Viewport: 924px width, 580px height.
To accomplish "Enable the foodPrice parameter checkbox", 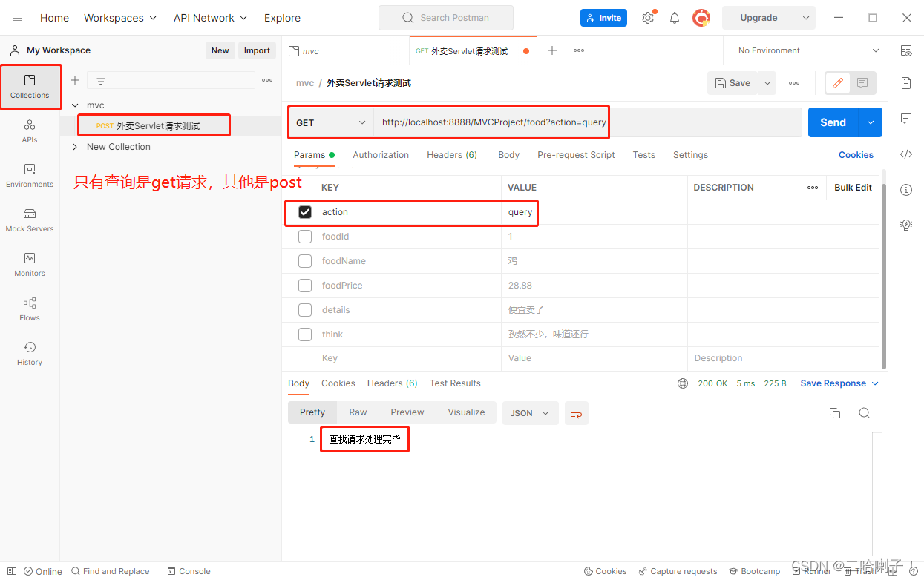I will (x=305, y=286).
